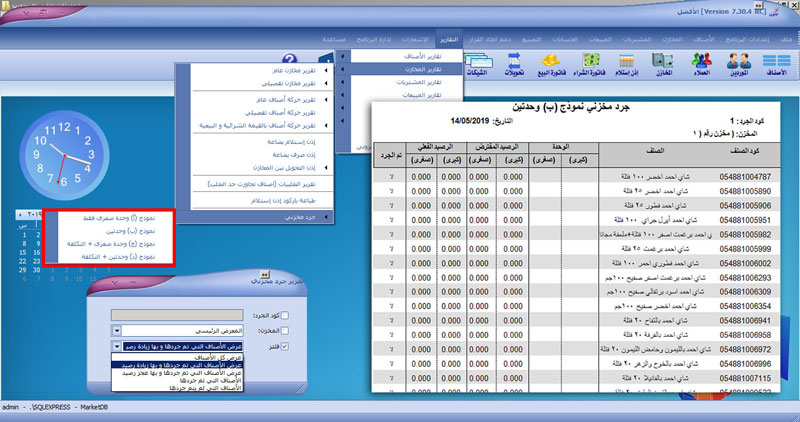Uncheck the فلتر filter checkbox

[x=285, y=346]
